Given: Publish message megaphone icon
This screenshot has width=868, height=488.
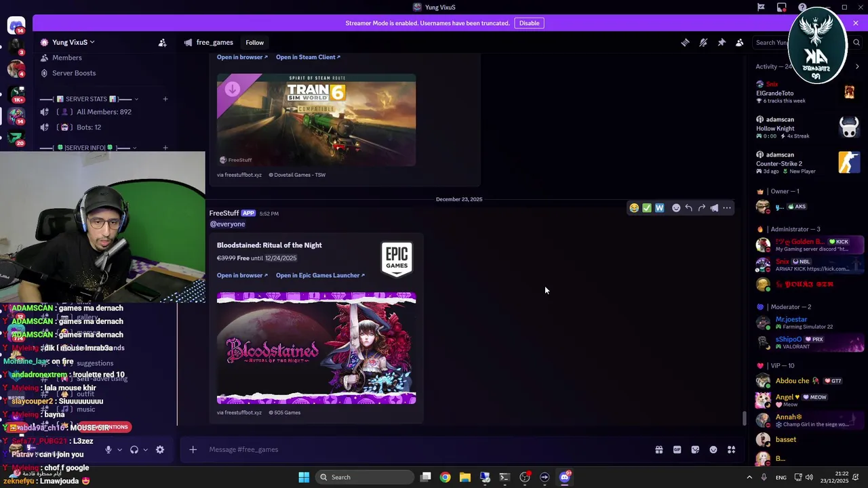Looking at the screenshot, I should tap(714, 208).
